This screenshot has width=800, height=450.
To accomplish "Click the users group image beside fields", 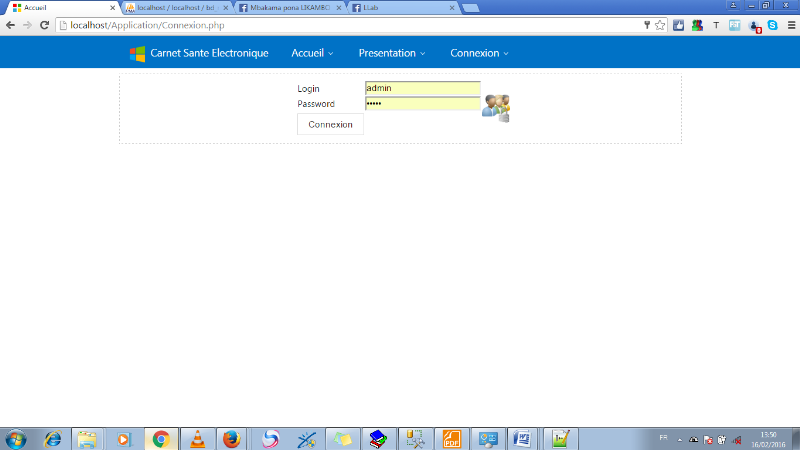I will click(496, 108).
